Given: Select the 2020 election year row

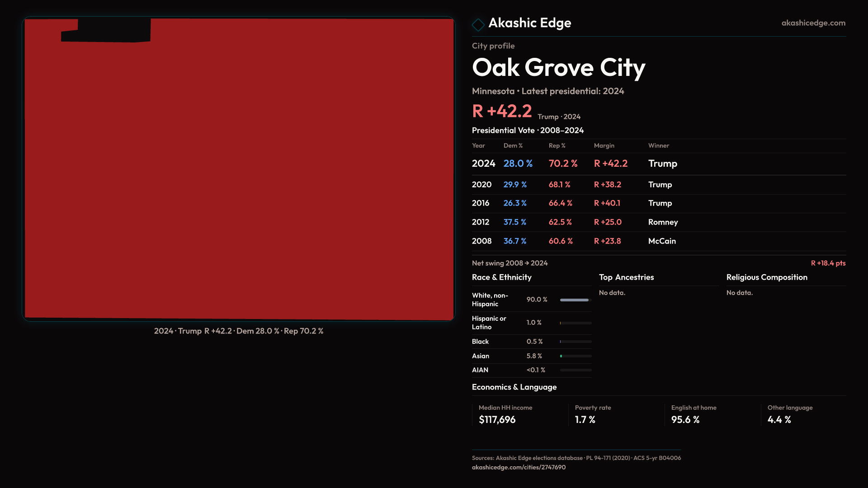Looking at the screenshot, I should (481, 185).
